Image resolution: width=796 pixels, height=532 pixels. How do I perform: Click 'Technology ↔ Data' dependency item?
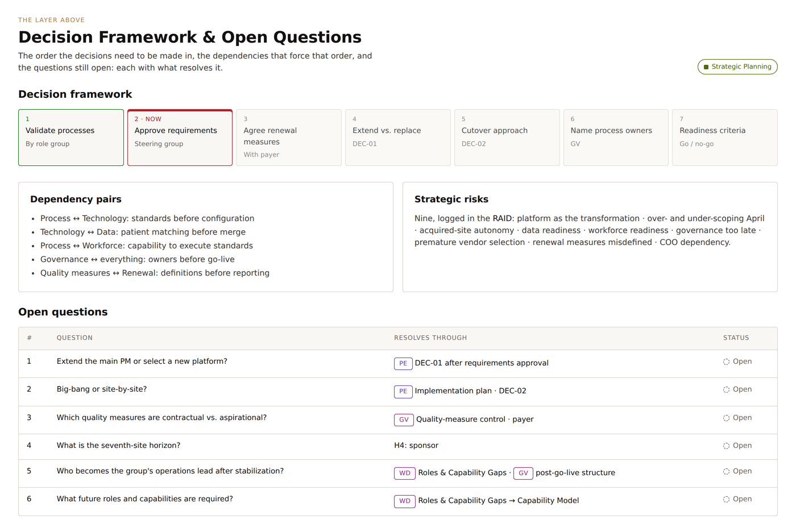143,232
